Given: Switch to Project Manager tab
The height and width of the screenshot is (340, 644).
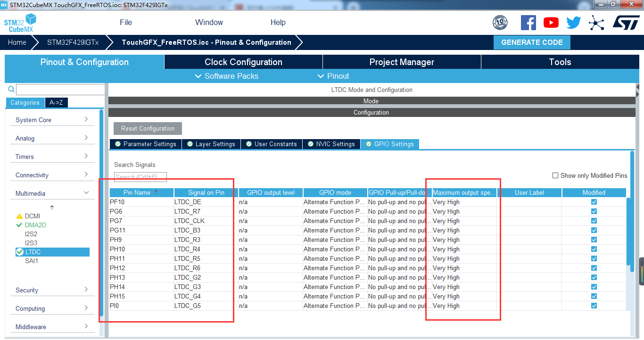Looking at the screenshot, I should point(402,62).
